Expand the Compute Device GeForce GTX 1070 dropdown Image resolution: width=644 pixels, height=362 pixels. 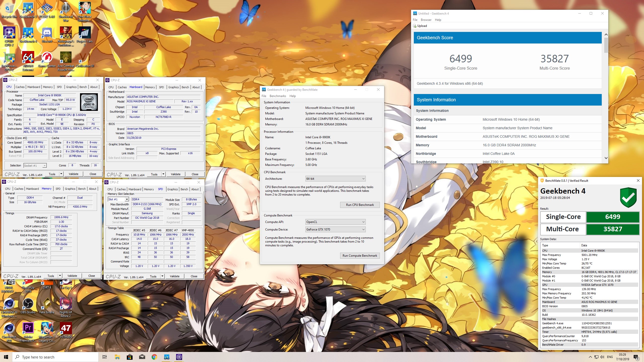335,230
